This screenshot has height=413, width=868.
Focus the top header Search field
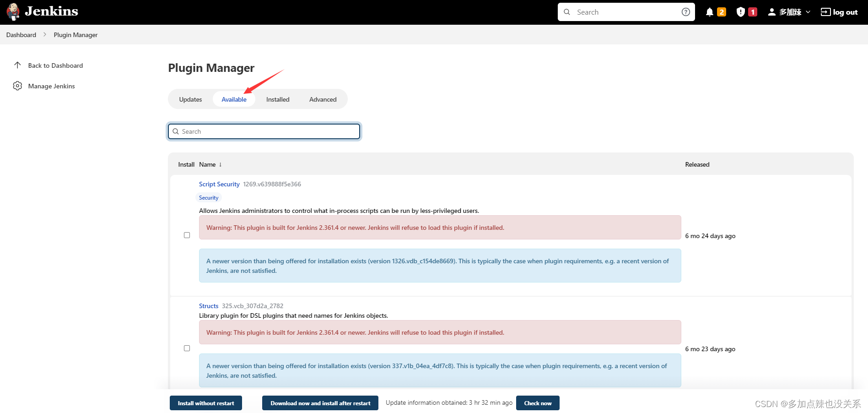(626, 12)
